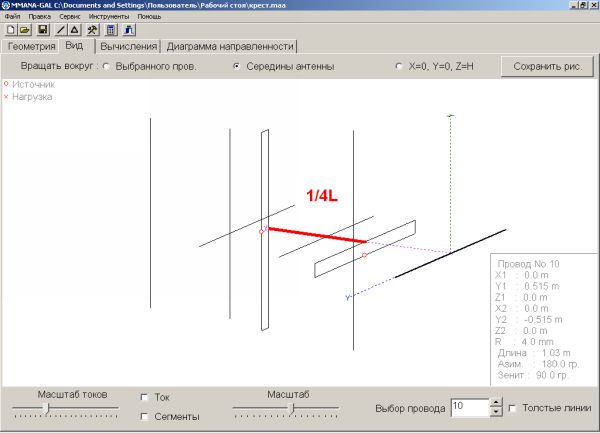This screenshot has height=434, width=600.
Task: Increase wire number with up stepper arrow
Action: pyautogui.click(x=495, y=402)
